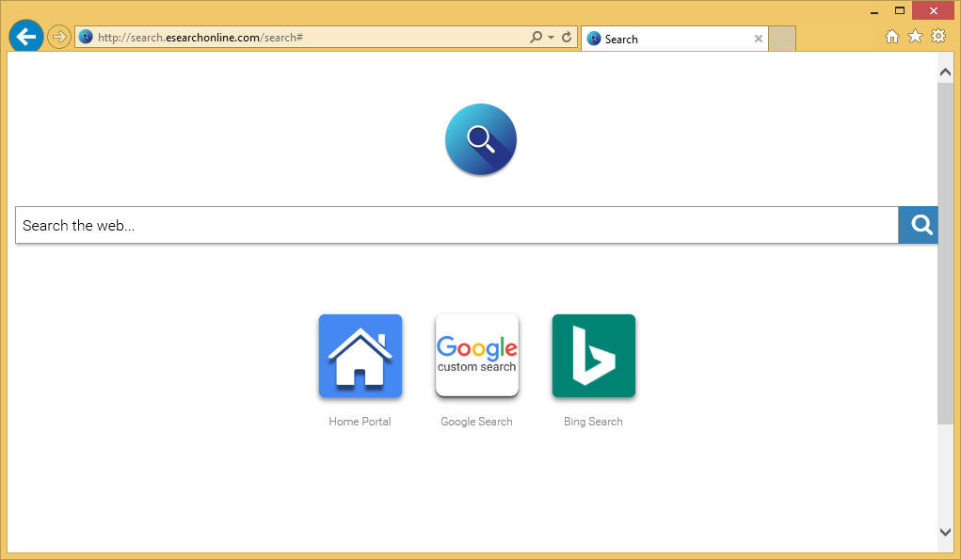Click the browser back arrow button
961x560 pixels.
25,37
